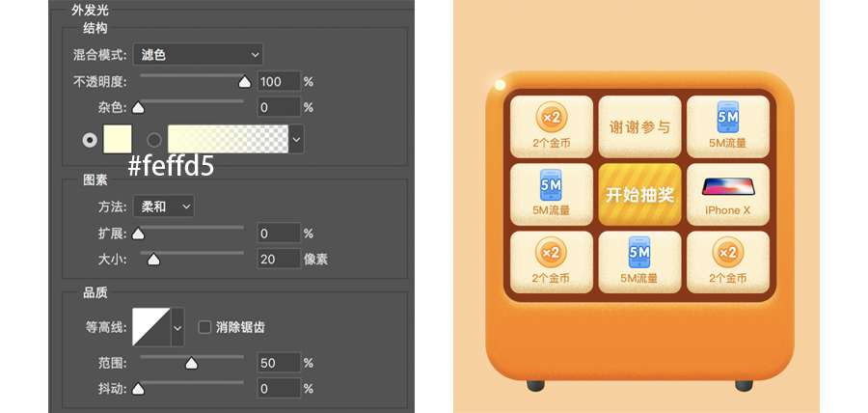The height and width of the screenshot is (413, 868).
Task: Click the 不透明度 slider handle
Action: pos(244,82)
